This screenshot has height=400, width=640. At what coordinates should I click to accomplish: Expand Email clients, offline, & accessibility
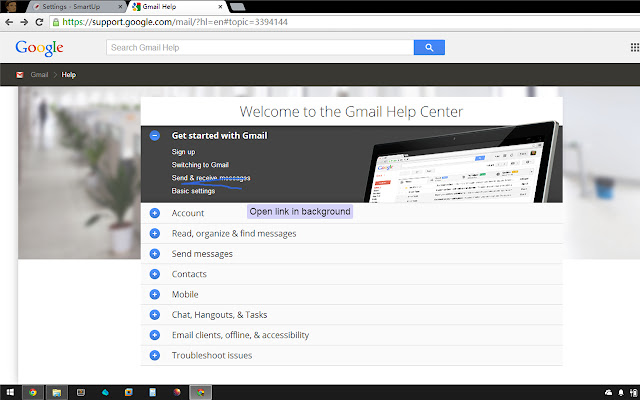[x=155, y=335]
